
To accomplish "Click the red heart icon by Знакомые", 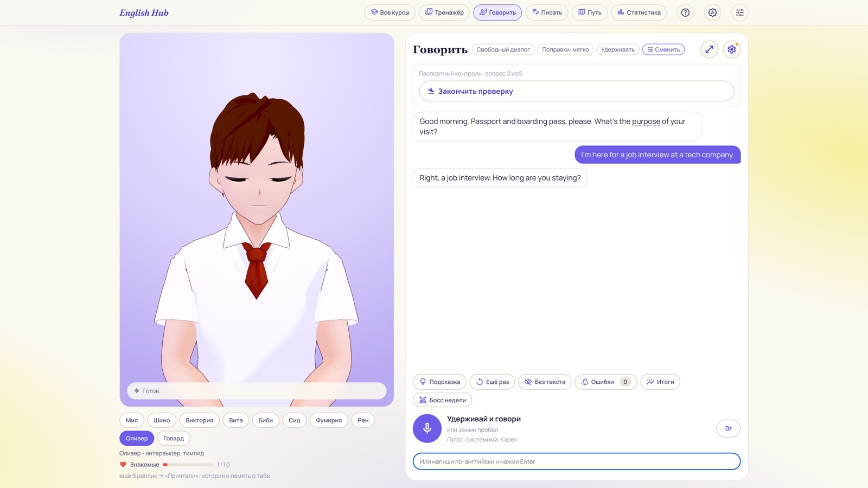I will 123,465.
